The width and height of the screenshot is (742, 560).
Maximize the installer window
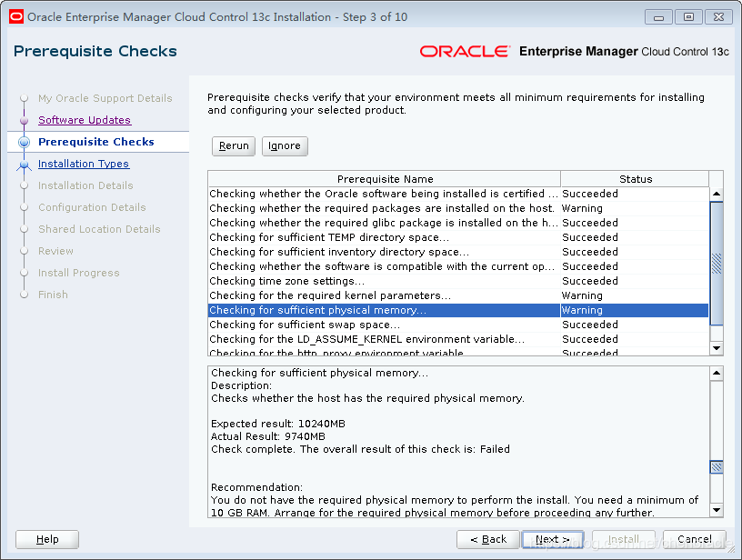pos(688,17)
